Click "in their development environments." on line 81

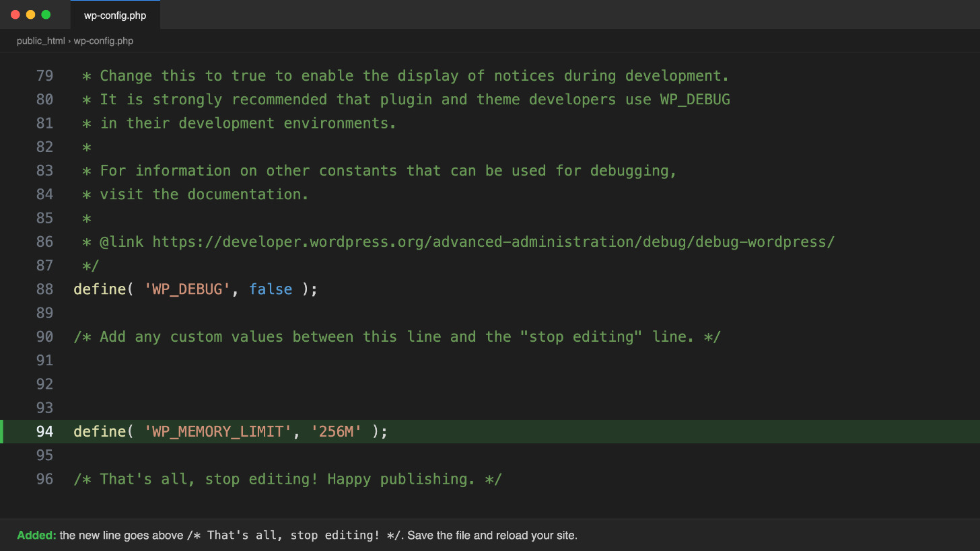(248, 124)
